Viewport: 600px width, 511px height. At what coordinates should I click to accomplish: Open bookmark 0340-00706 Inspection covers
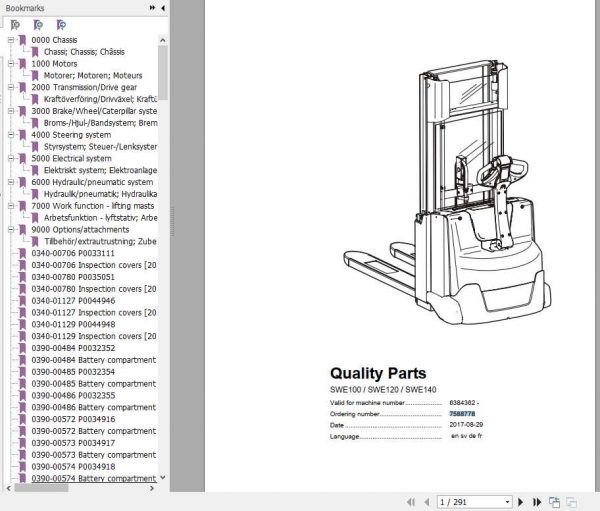tap(94, 265)
